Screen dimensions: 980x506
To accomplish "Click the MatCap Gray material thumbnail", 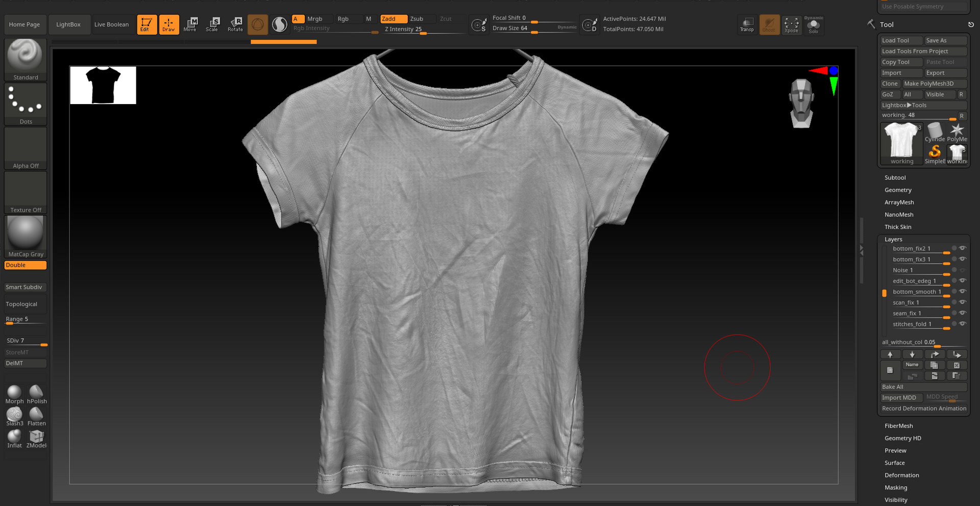I will (x=25, y=234).
